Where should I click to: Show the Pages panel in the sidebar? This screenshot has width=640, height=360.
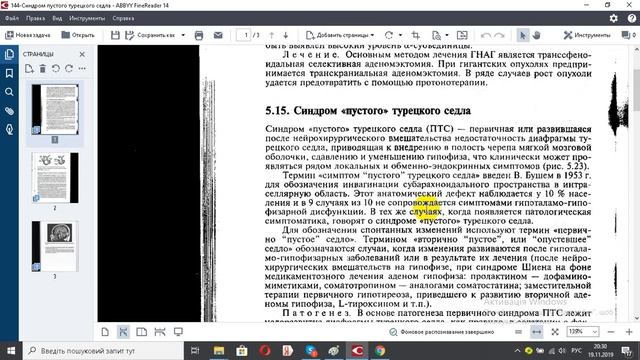point(9,54)
